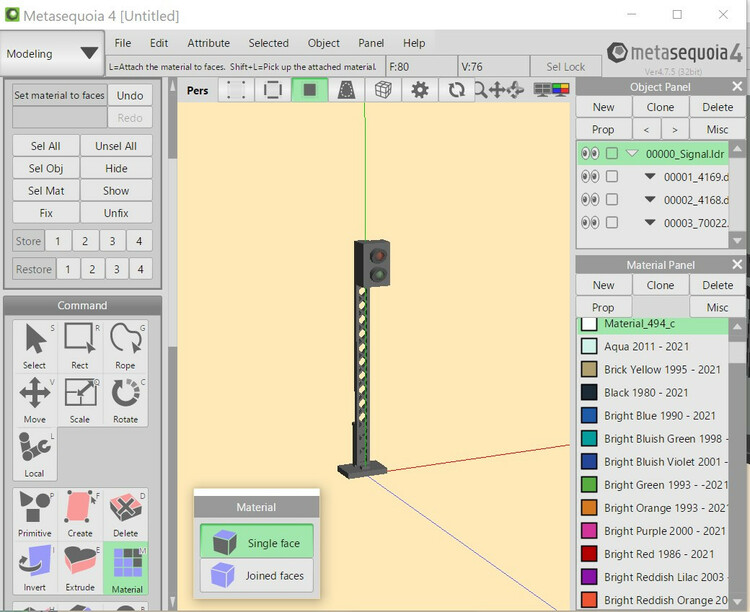The width and height of the screenshot is (750, 612).
Task: Open the Edit menu
Action: (x=159, y=43)
